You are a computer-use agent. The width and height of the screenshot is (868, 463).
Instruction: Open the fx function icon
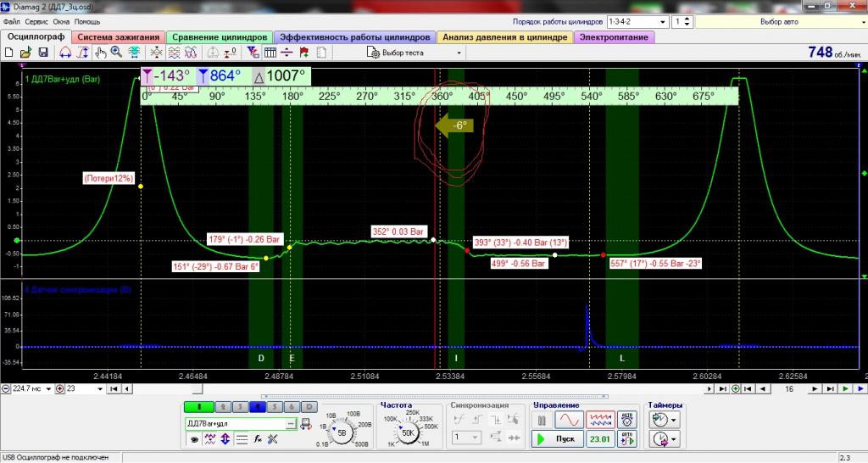click(x=258, y=439)
